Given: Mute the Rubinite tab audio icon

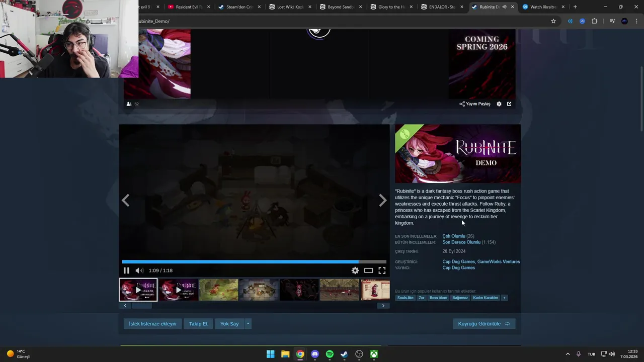Looking at the screenshot, I should pyautogui.click(x=504, y=7).
